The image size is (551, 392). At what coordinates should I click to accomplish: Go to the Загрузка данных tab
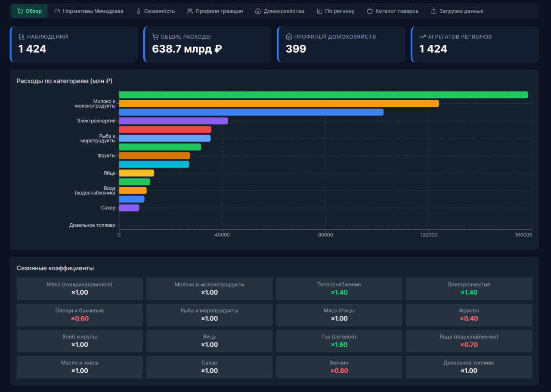coord(457,11)
